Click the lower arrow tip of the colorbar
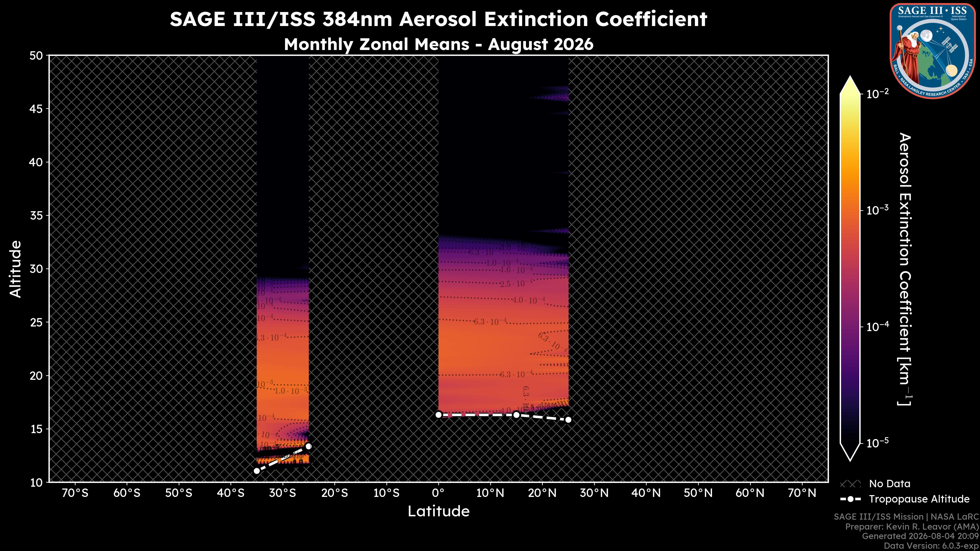Viewport: 980px width, 551px height. (x=850, y=453)
